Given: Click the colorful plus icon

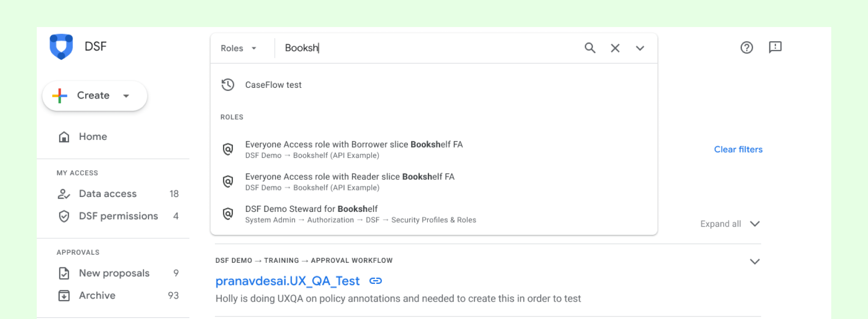Looking at the screenshot, I should (x=60, y=95).
